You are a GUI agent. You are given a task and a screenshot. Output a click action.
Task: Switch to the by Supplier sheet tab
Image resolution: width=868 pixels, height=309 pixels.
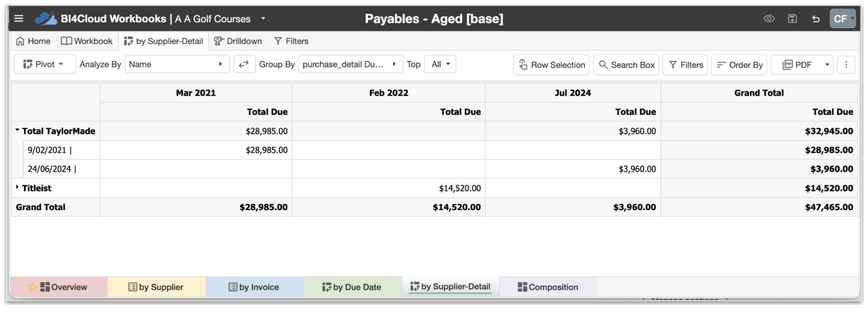(x=156, y=287)
